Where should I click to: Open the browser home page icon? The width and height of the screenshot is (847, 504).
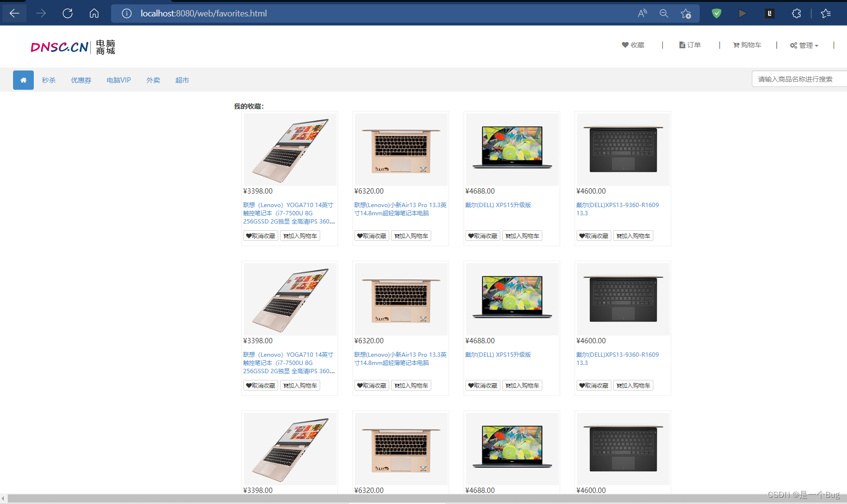[94, 14]
